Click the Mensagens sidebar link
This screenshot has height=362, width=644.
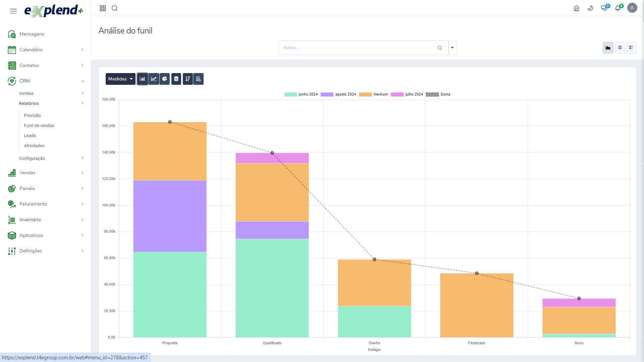point(32,34)
